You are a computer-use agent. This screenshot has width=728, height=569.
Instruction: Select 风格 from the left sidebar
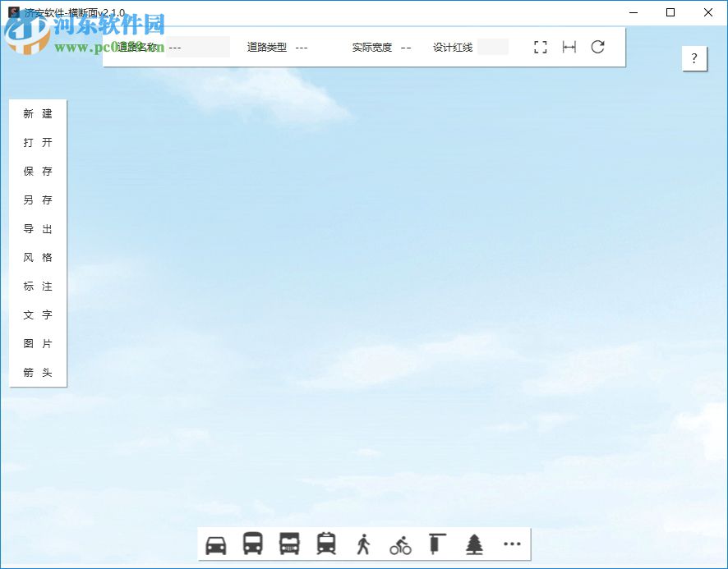[37, 257]
